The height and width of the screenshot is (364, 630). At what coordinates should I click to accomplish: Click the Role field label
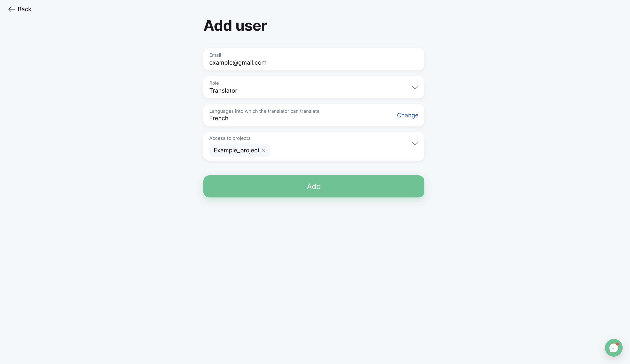tap(214, 83)
